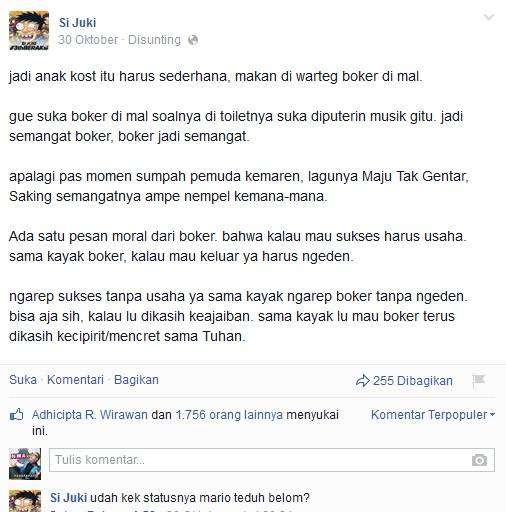Click the 30 Oktober timestamp
The image size is (506, 512).
tap(88, 40)
